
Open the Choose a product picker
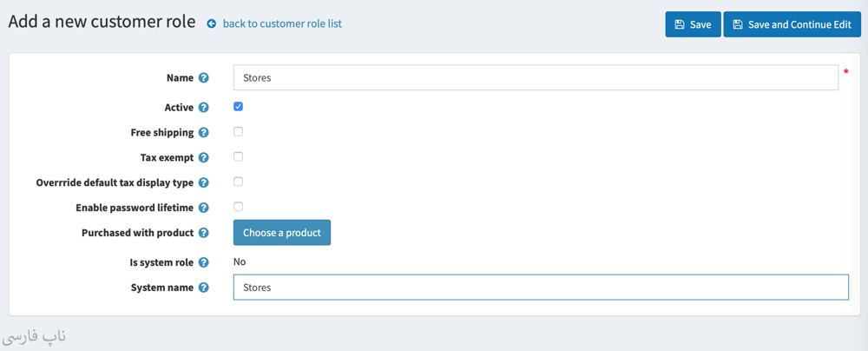point(281,233)
